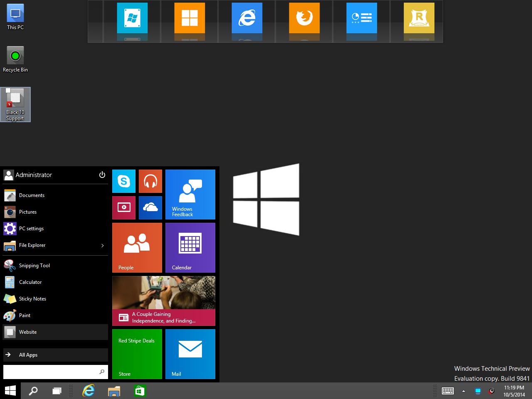Click the red circular tray icon
The width and height of the screenshot is (532, 399).
coord(492,391)
